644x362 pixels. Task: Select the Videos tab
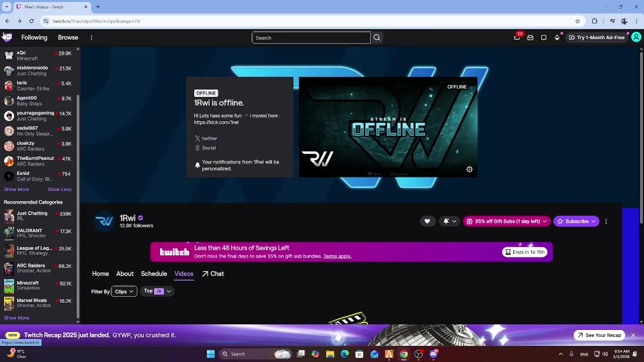tap(184, 274)
